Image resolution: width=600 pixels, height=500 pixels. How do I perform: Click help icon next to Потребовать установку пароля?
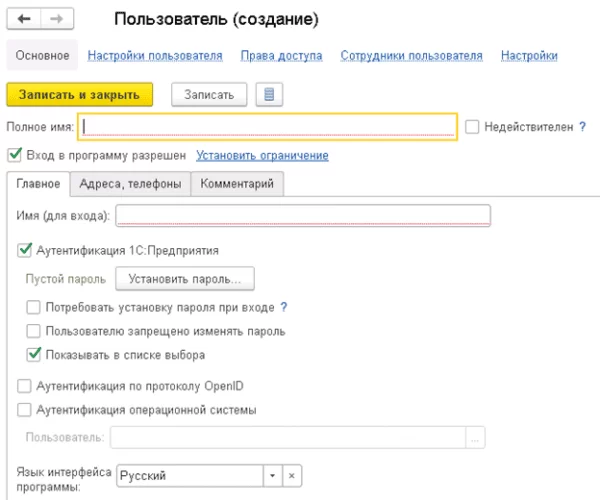pos(284,307)
